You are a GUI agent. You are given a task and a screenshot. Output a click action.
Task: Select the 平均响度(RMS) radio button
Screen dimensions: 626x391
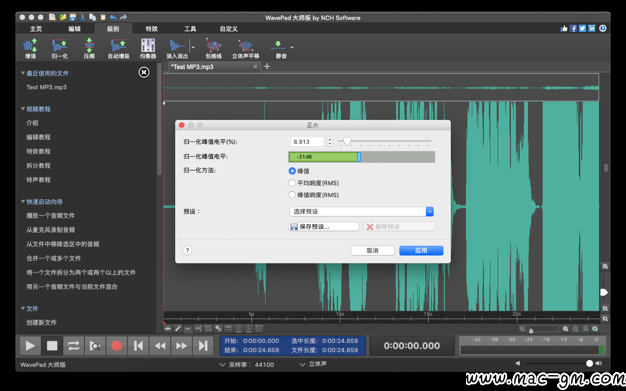[x=292, y=183]
